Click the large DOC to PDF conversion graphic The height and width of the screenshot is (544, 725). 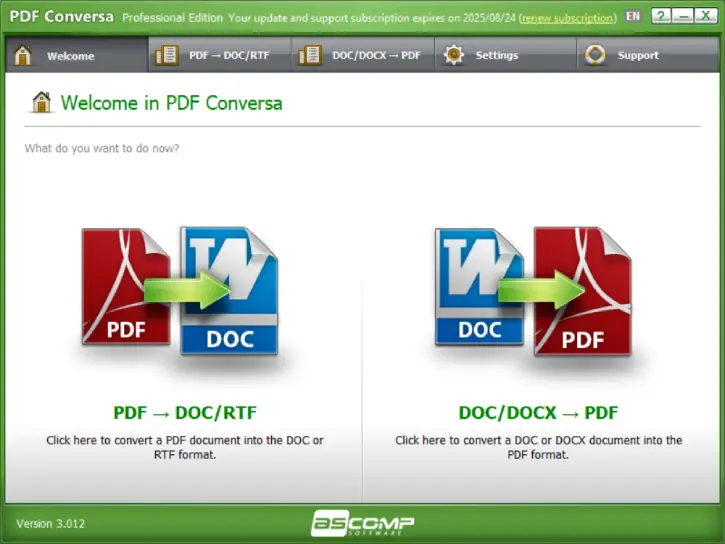(x=533, y=291)
